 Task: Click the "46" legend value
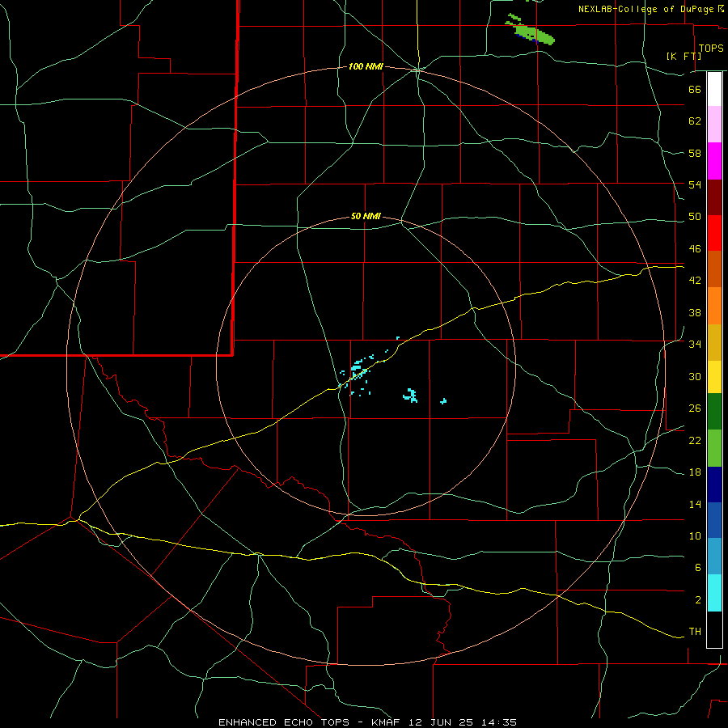(x=695, y=249)
